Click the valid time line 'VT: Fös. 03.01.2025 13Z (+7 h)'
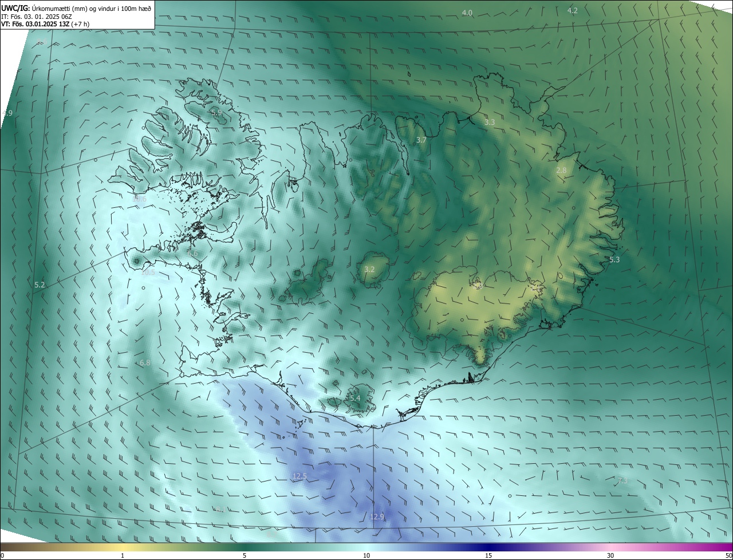The width and height of the screenshot is (733, 560). pos(45,24)
